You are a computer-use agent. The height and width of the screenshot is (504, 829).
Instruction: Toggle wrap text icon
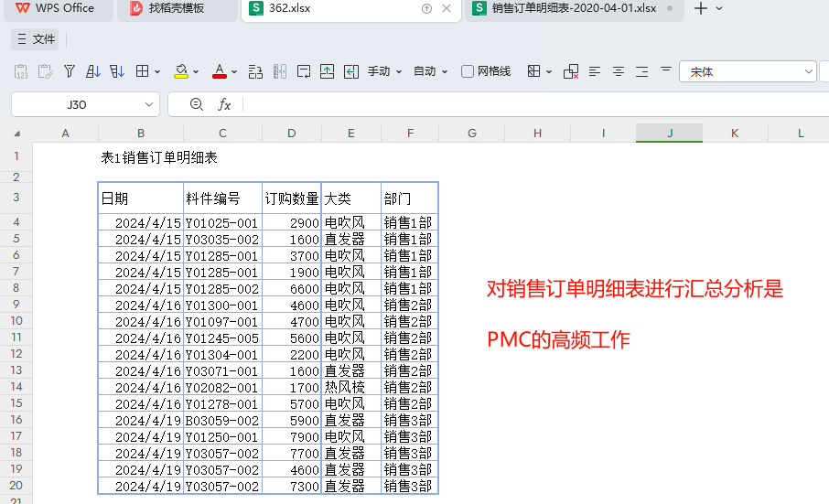pos(304,71)
